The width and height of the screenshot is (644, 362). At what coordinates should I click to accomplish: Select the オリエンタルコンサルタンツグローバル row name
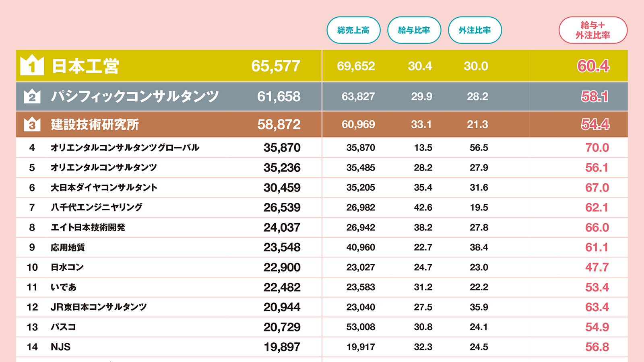pyautogui.click(x=125, y=148)
